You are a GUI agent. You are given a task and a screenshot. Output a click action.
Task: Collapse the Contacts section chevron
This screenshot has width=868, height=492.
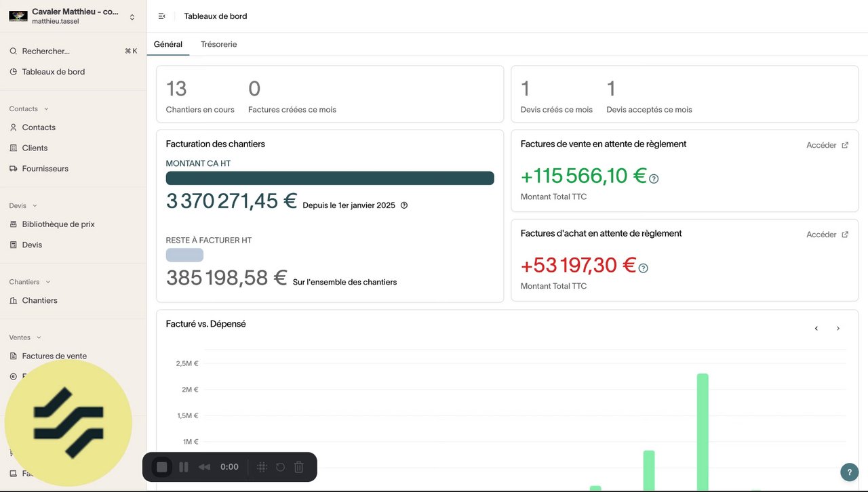tap(46, 109)
